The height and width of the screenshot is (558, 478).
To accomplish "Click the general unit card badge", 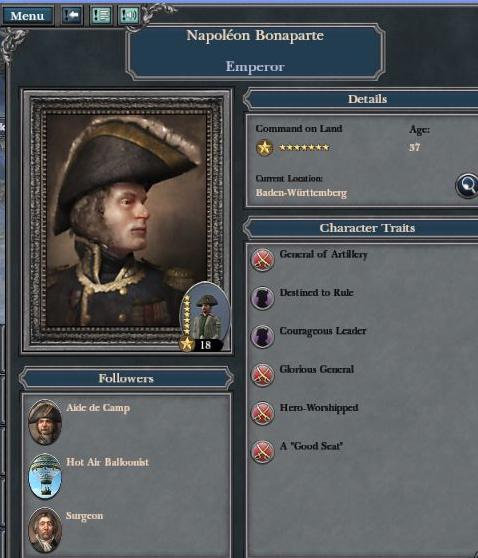I will [205, 317].
